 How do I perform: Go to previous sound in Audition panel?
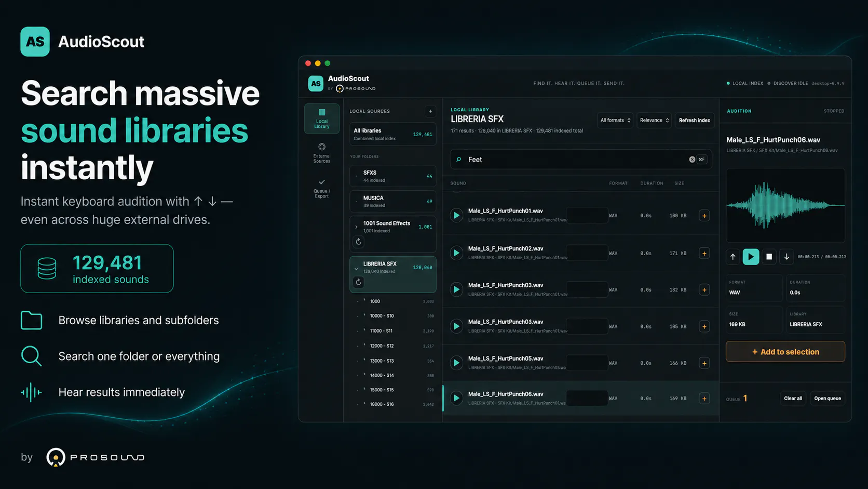point(733,257)
